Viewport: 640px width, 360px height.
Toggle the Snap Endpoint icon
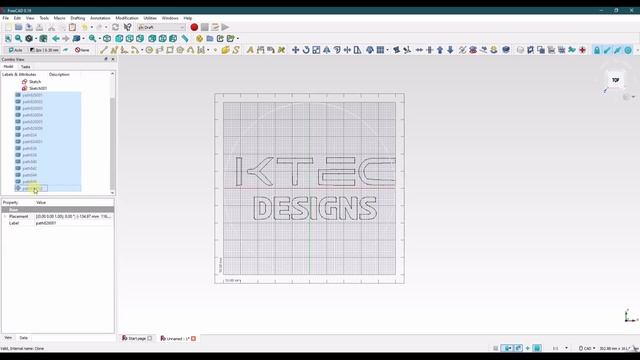[607, 50]
